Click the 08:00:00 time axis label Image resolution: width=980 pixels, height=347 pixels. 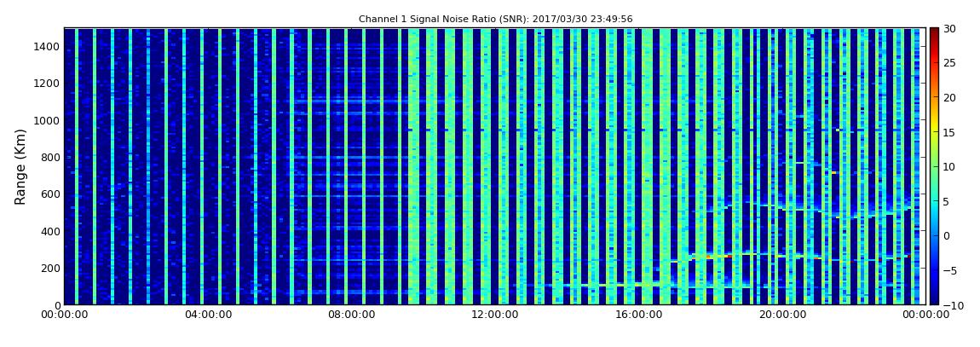(x=351, y=315)
